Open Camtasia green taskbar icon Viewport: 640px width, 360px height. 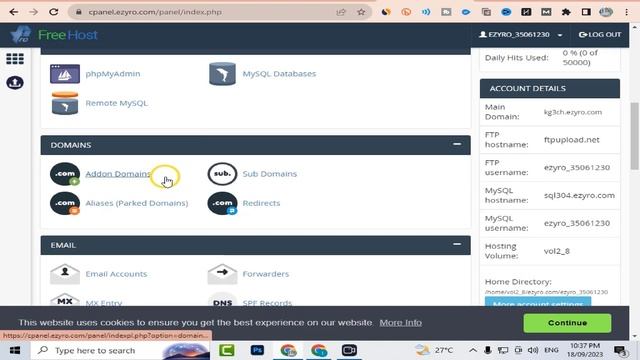coord(227,350)
